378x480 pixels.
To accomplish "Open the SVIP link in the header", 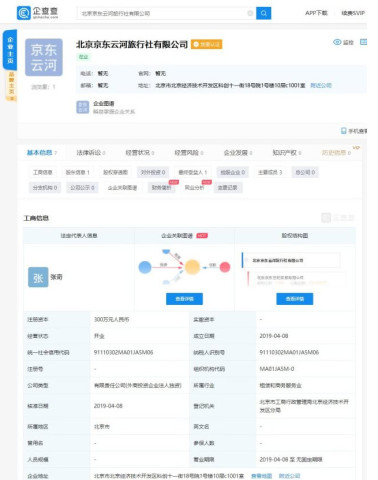I will (x=353, y=13).
